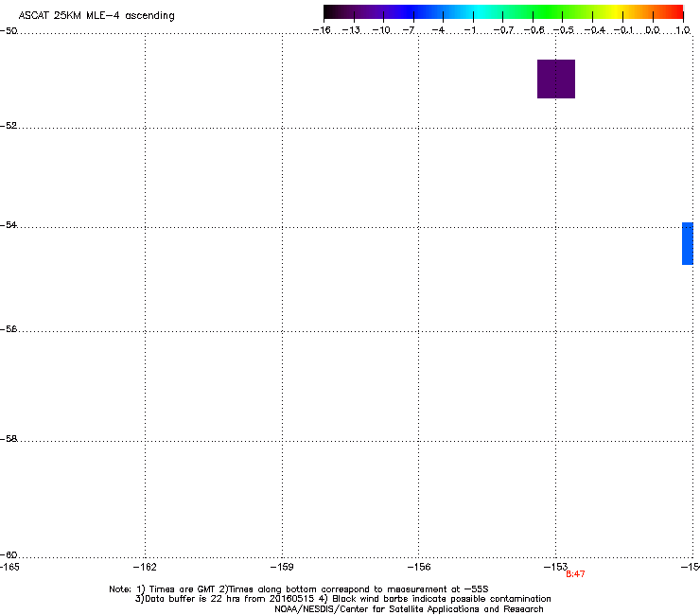700x615 pixels.
Task: Click the -153 longitude axis label
Action: click(x=555, y=567)
